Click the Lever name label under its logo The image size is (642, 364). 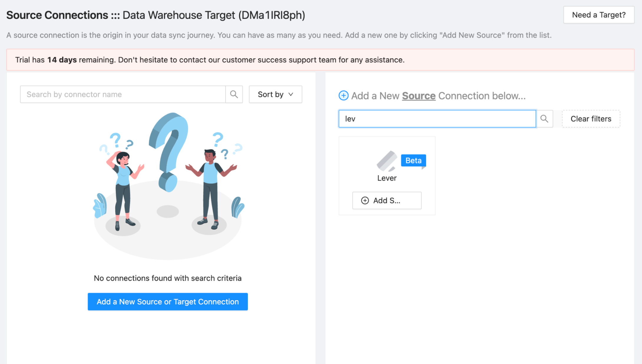(x=387, y=178)
